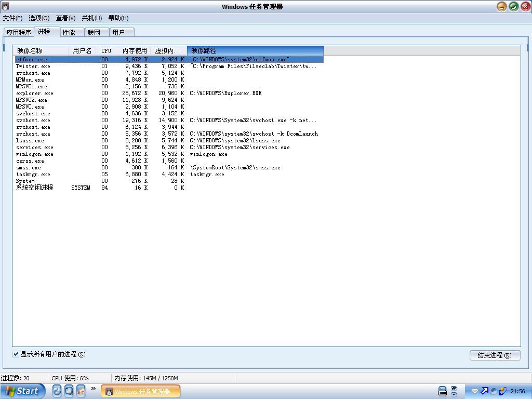Screen dimensions: 532x399
Task: Click the green maximize window button
Action: click(514, 6)
